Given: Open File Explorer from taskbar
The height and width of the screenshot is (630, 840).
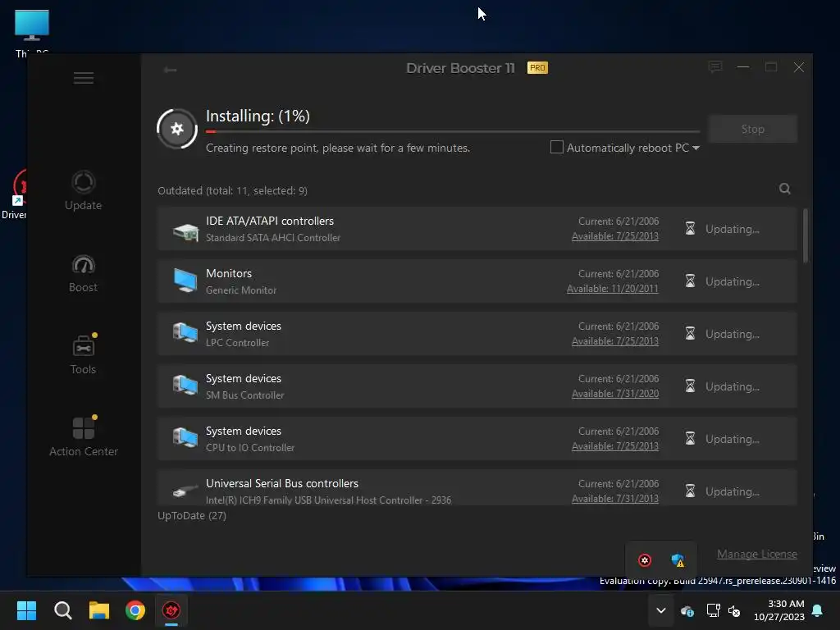Looking at the screenshot, I should click(99, 610).
